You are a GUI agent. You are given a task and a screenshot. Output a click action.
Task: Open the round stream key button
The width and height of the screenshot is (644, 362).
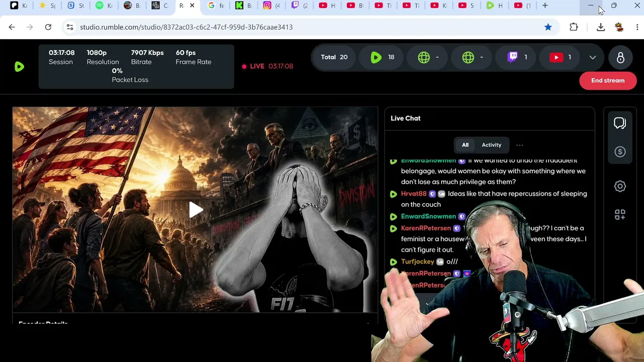(620, 58)
